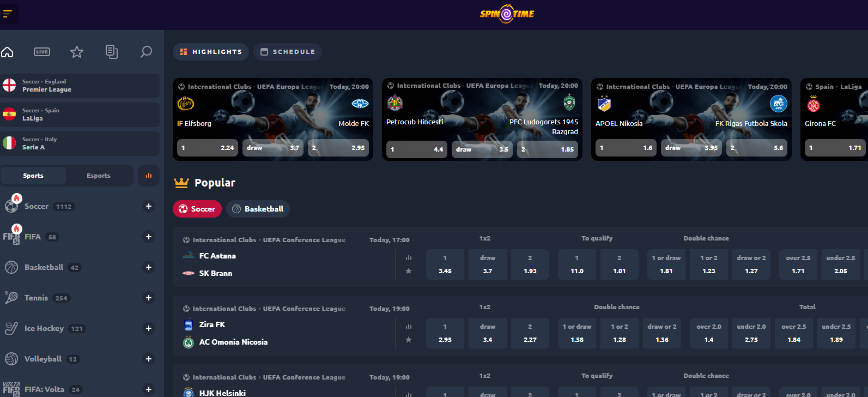Click the FIFA: Volta icon
The width and height of the screenshot is (868, 397).
click(11, 389)
